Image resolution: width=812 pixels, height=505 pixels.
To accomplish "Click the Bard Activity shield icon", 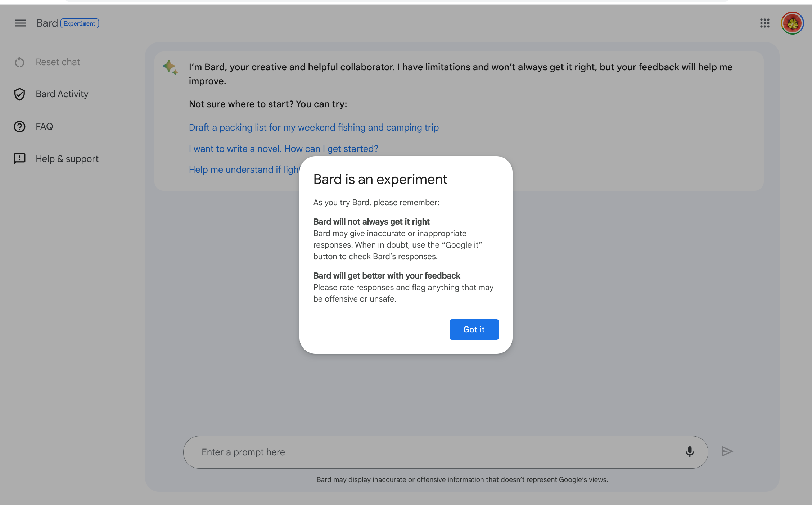I will [x=20, y=94].
